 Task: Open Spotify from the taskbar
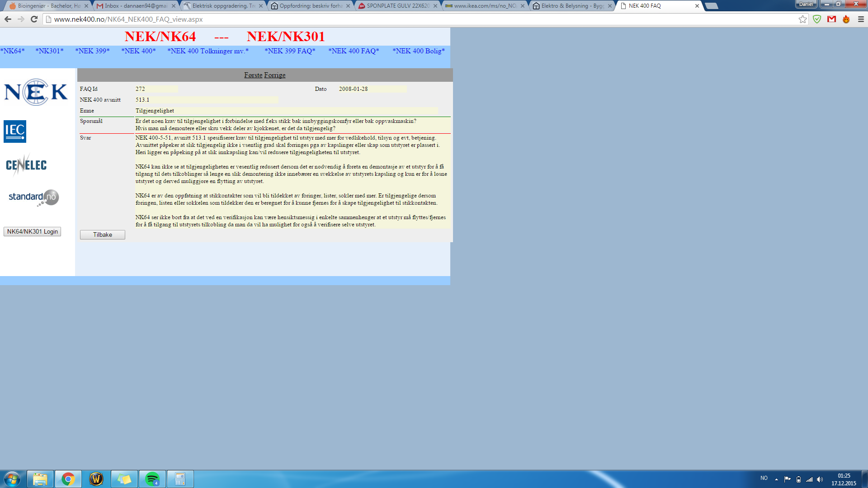152,479
